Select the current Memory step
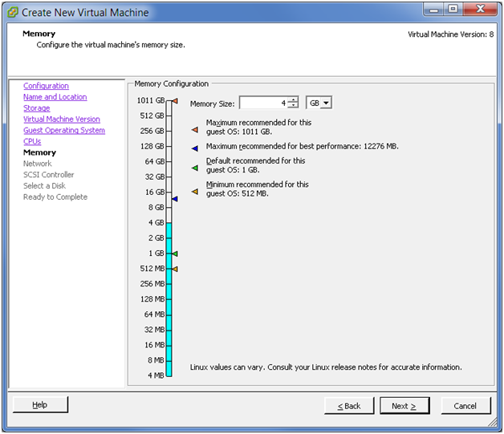 pyautogui.click(x=39, y=152)
